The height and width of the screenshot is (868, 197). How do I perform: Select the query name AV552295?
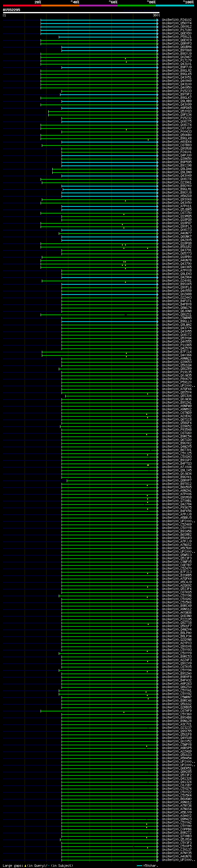(x=11, y=10)
